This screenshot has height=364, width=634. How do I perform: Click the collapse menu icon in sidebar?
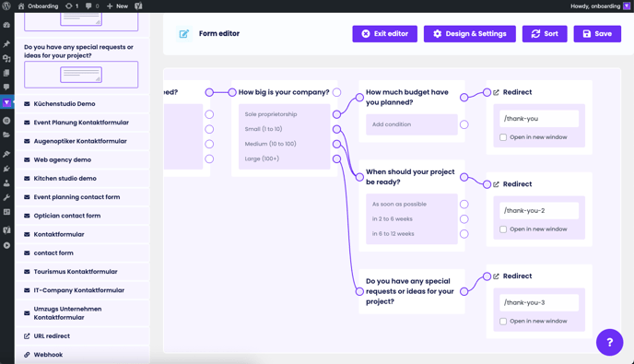pyautogui.click(x=6, y=245)
